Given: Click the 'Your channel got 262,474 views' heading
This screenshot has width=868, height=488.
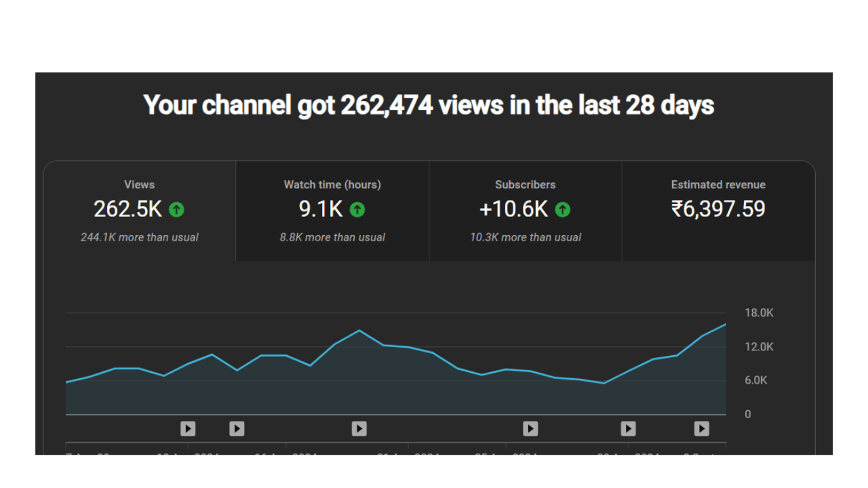Looking at the screenshot, I should tap(429, 106).
